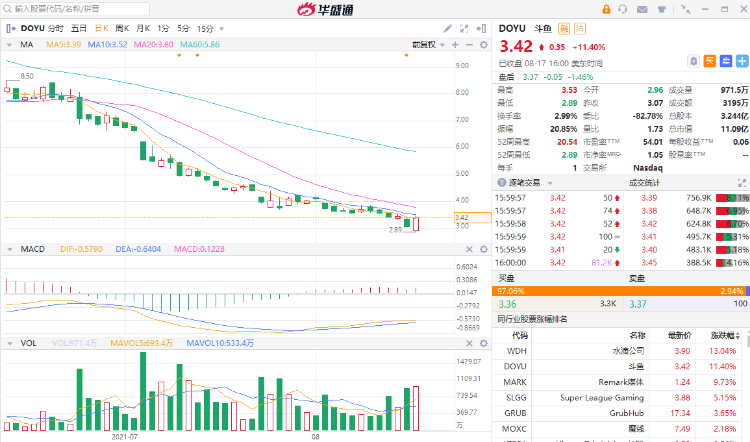Click bid price 3.36
This screenshot has width=750, height=442.
pos(507,304)
